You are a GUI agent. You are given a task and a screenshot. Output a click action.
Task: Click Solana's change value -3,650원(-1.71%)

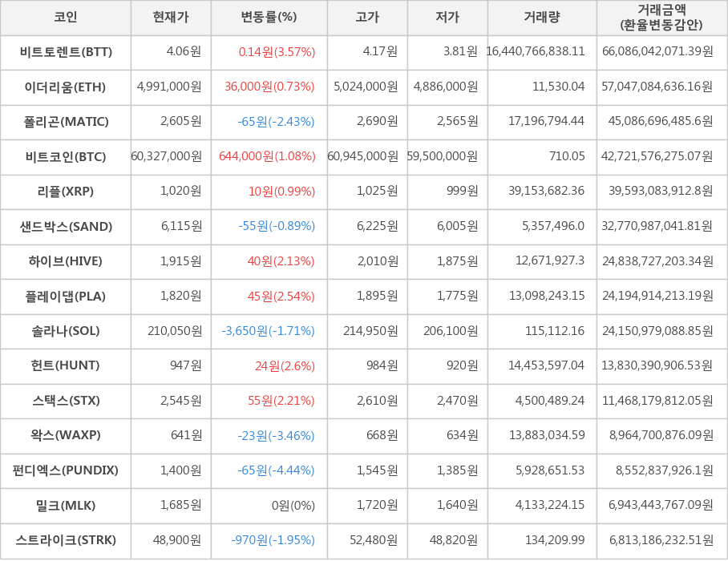click(268, 331)
